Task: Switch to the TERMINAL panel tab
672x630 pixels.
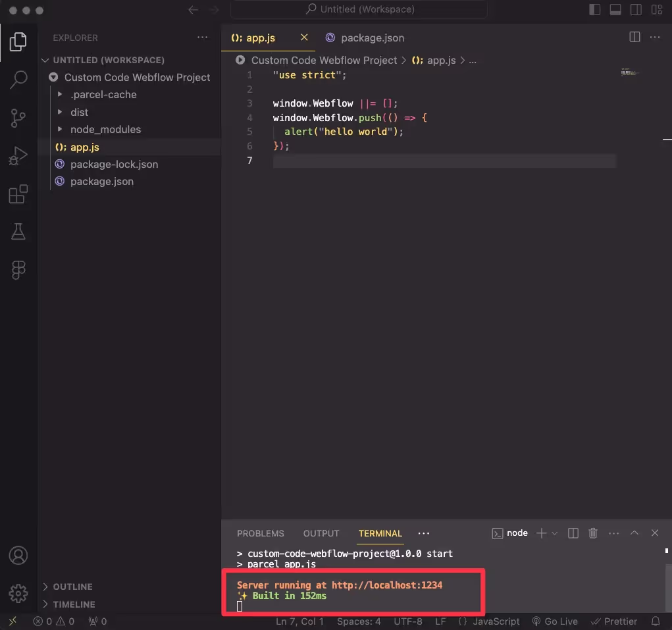Action: click(380, 534)
